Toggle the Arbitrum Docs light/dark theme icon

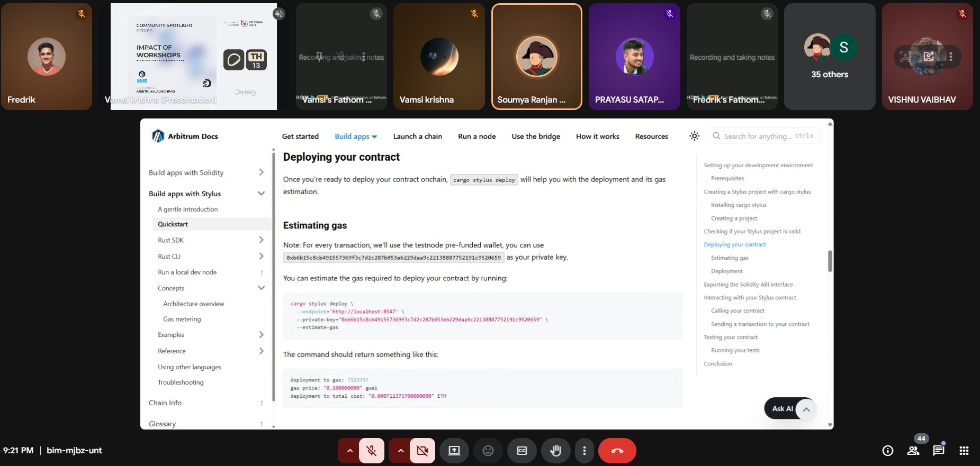(694, 136)
